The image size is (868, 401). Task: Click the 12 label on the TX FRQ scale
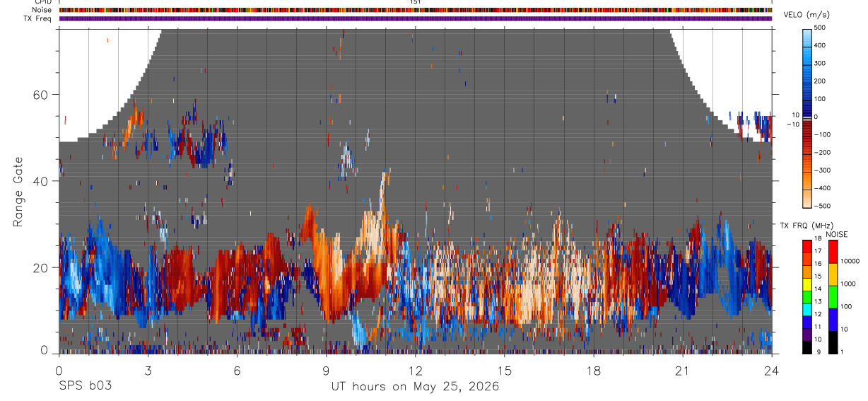818,314
